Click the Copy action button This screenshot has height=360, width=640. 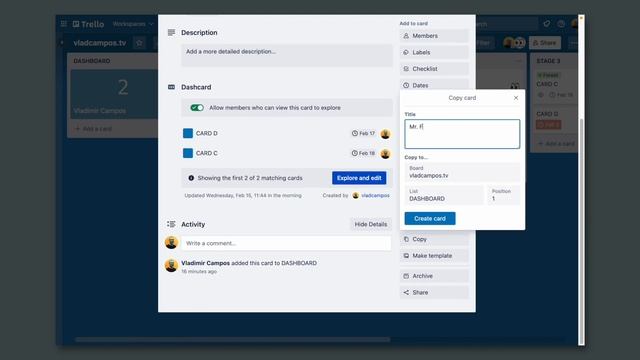point(434,239)
